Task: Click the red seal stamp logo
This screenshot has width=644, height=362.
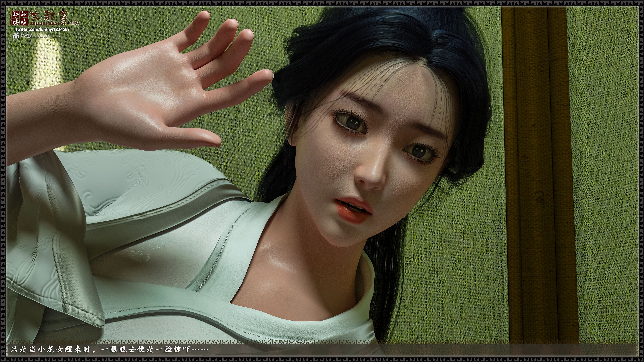Action: [x=20, y=18]
